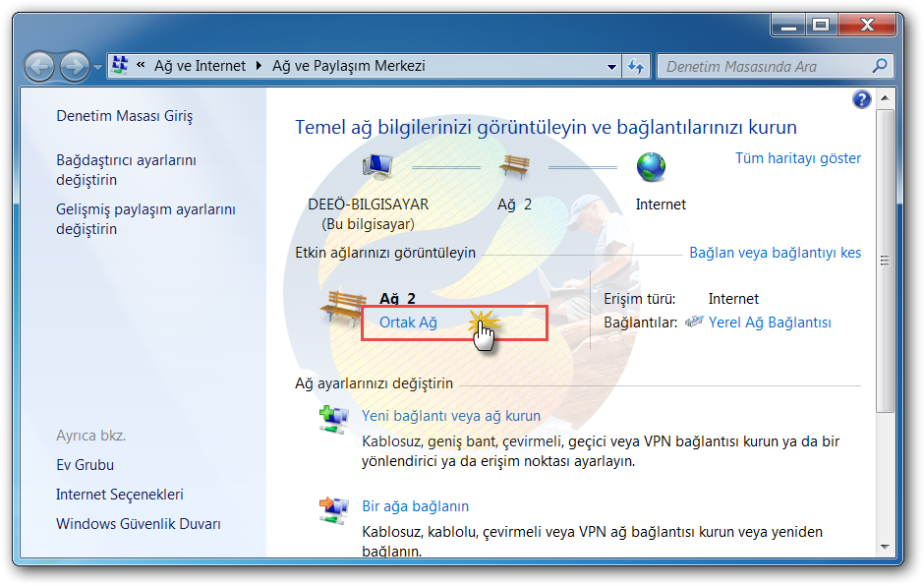Screen dimensions: 924x586
Task: Click the vertical scrollbar thumb
Action: pyautogui.click(x=885, y=261)
